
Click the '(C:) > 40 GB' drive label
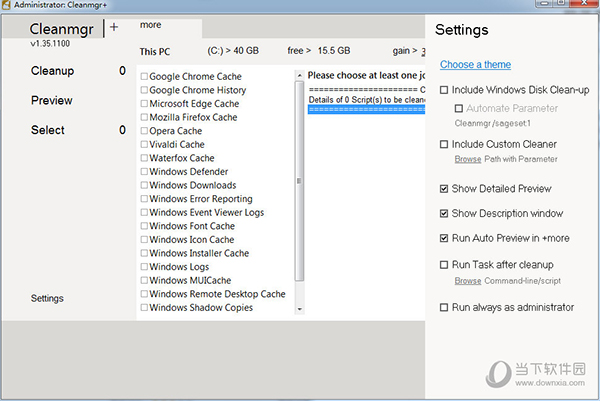coord(233,51)
